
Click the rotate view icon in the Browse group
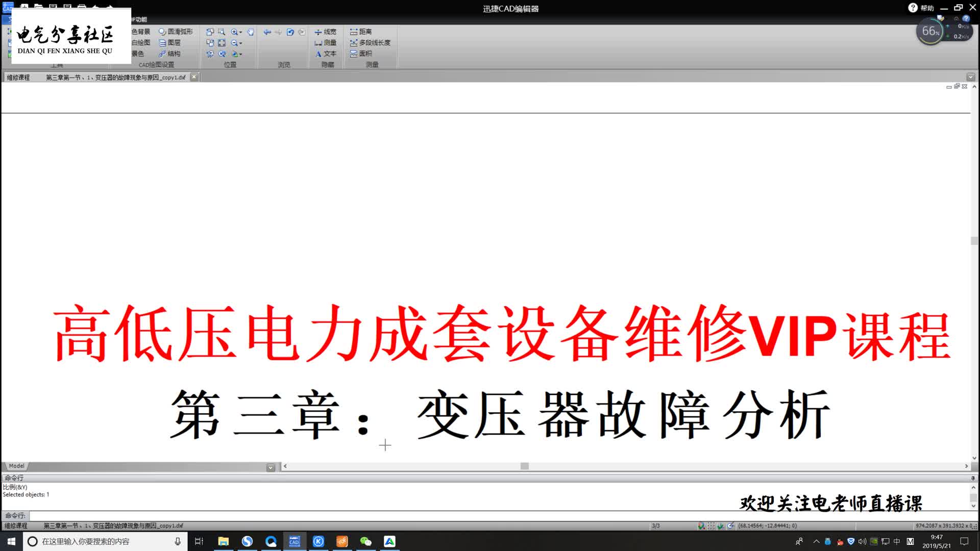(290, 32)
